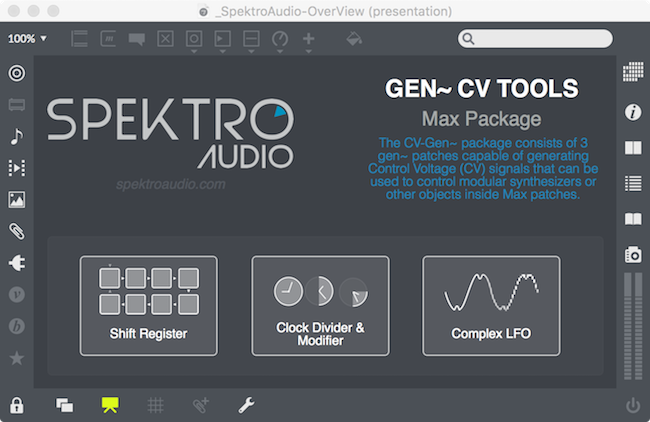Open the Clock Divider & Modifier patch
This screenshot has height=422, width=650.
click(320, 306)
